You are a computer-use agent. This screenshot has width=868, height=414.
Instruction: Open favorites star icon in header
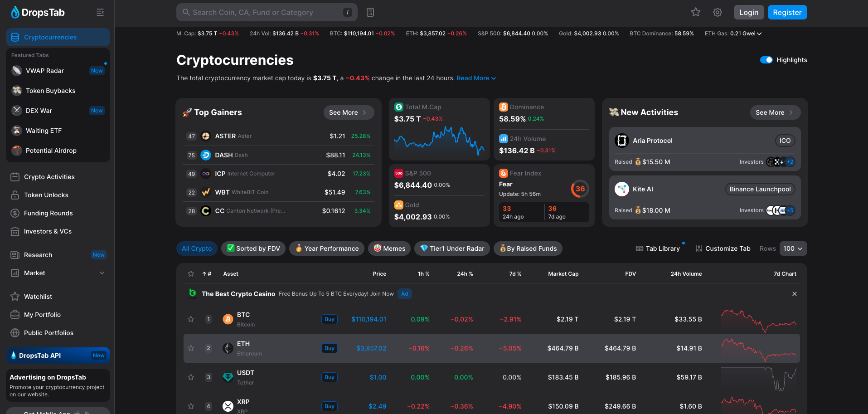click(696, 12)
